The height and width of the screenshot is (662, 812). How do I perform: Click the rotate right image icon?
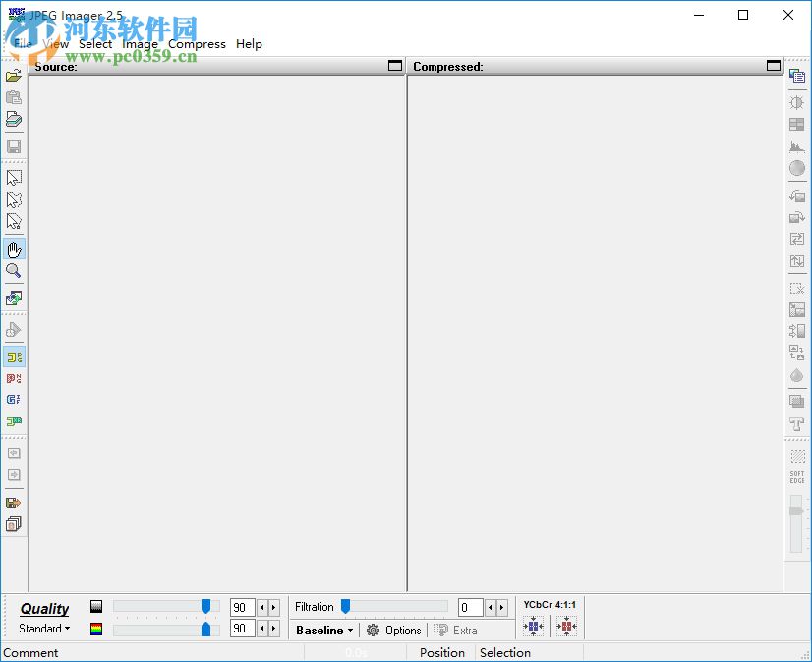coord(797,217)
